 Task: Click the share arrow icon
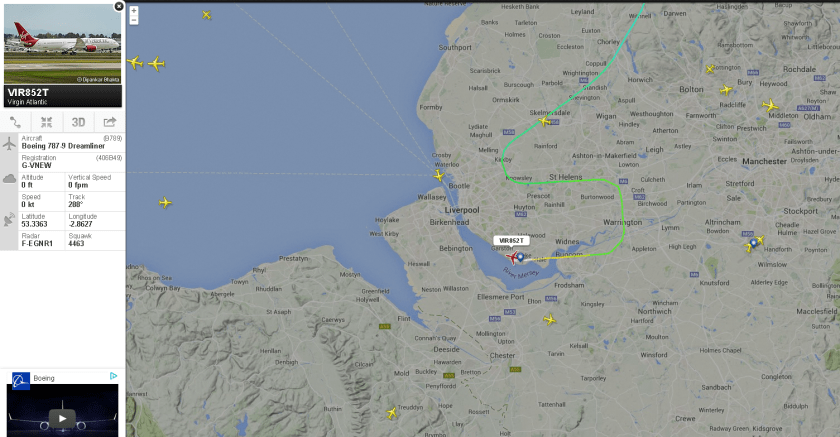coord(109,122)
